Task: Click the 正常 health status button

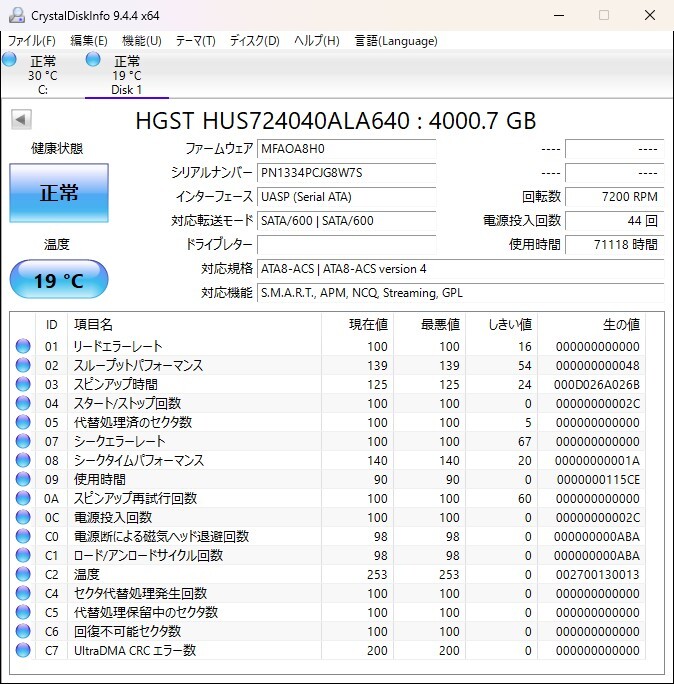Action: pyautogui.click(x=59, y=193)
